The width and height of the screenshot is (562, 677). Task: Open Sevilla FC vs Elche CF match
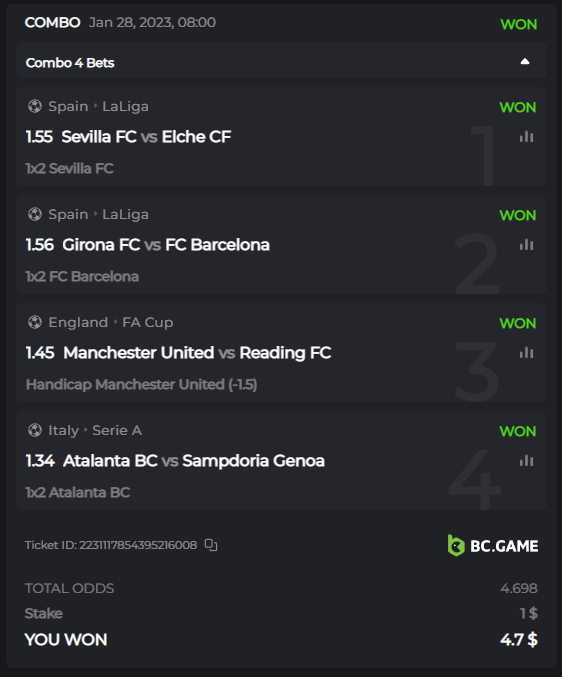(146, 137)
